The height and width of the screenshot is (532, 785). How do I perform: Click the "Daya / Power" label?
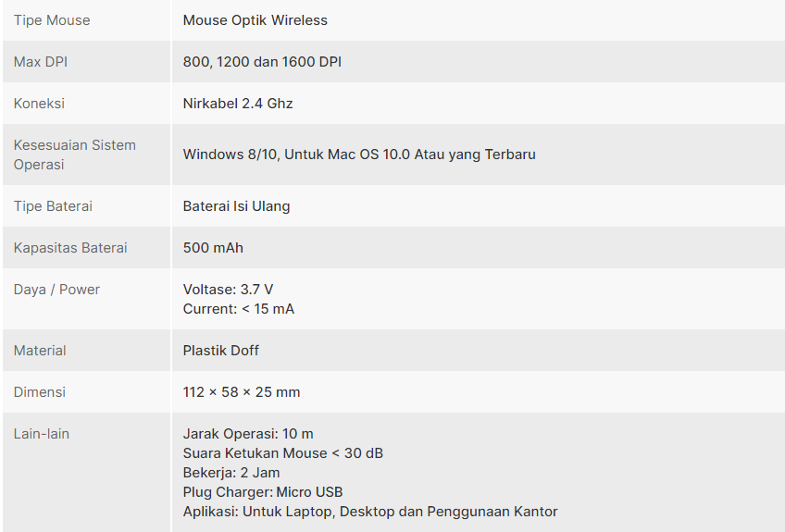pyautogui.click(x=56, y=290)
